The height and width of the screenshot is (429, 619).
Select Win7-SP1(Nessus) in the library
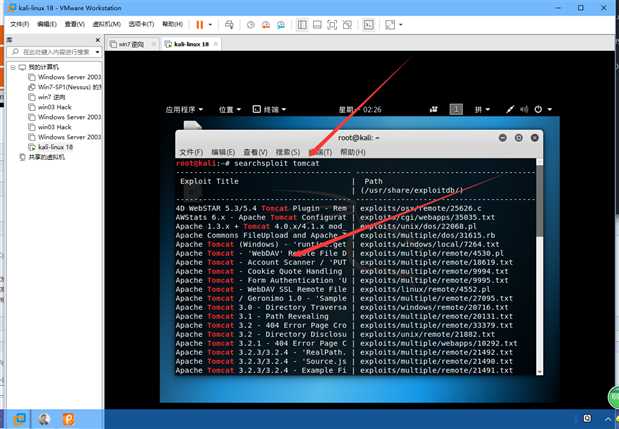(x=65, y=87)
